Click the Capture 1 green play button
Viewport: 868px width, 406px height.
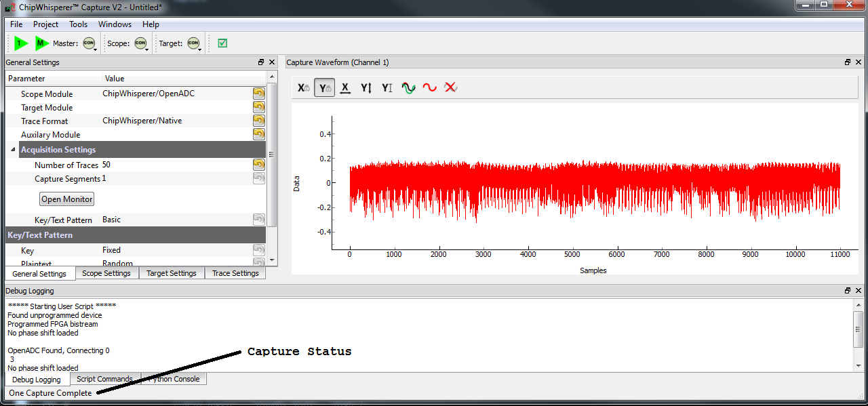[x=20, y=43]
